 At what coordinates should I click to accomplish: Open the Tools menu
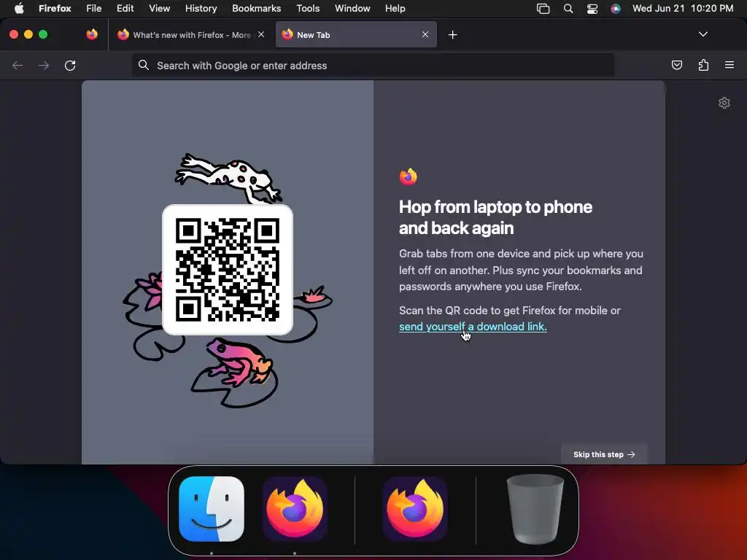(308, 9)
